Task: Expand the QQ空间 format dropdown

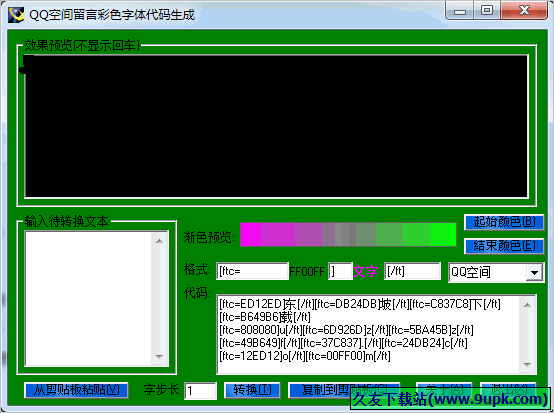Action: click(x=534, y=272)
